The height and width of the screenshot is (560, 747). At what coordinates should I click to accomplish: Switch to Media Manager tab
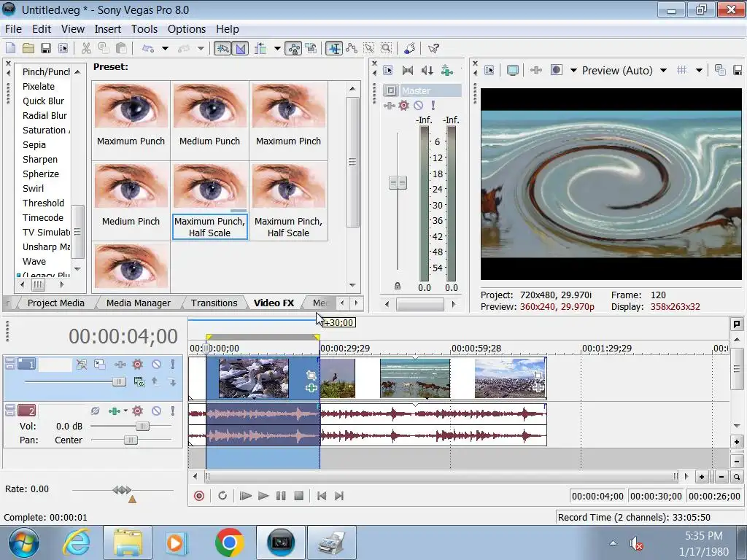pos(138,303)
